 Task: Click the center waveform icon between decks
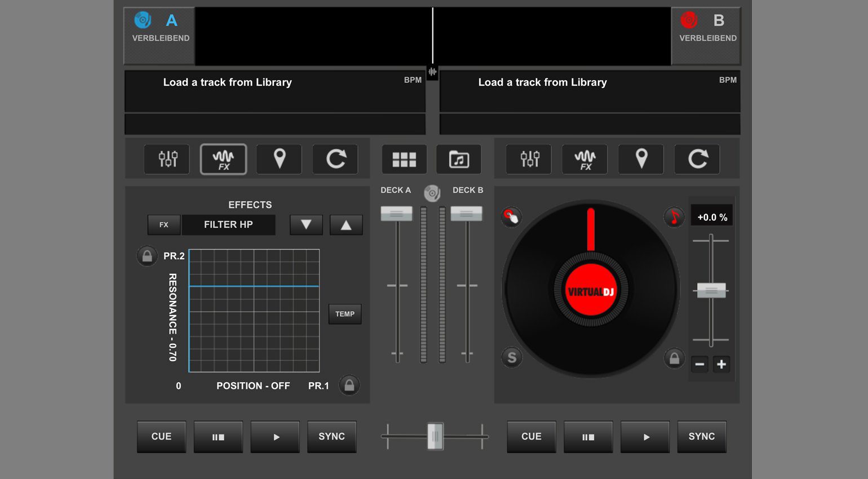click(x=432, y=72)
